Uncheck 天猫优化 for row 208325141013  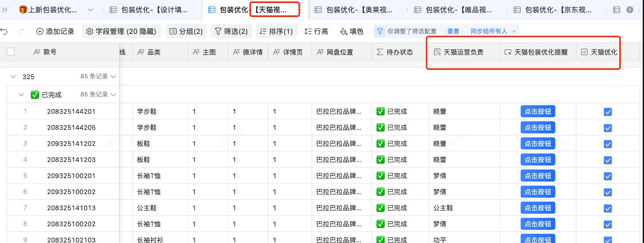[608, 208]
